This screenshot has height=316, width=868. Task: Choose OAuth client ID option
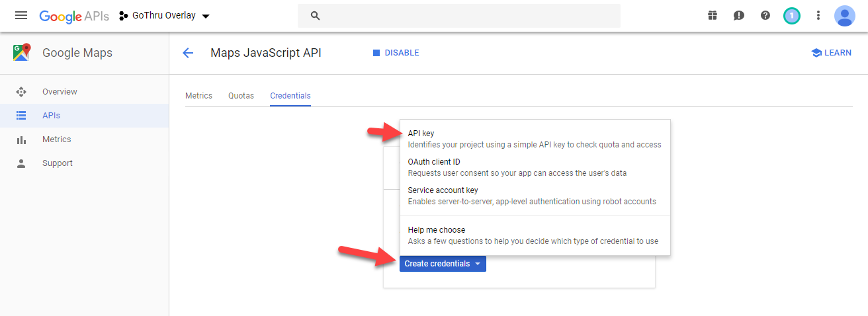click(x=434, y=162)
